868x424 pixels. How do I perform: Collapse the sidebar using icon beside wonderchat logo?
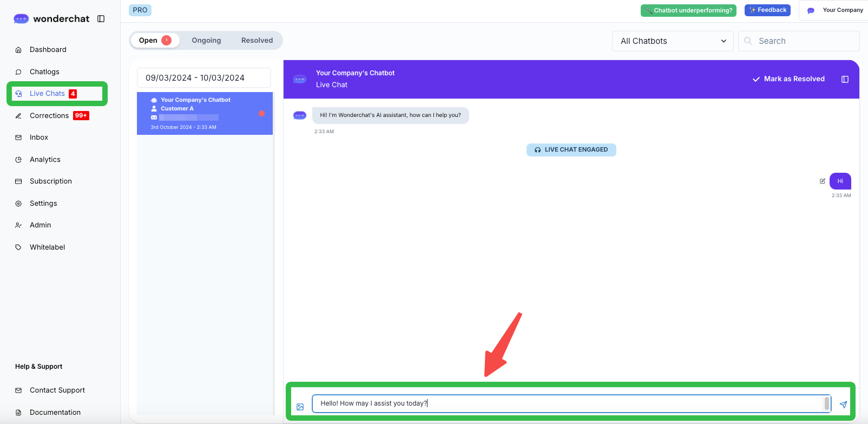coord(101,19)
